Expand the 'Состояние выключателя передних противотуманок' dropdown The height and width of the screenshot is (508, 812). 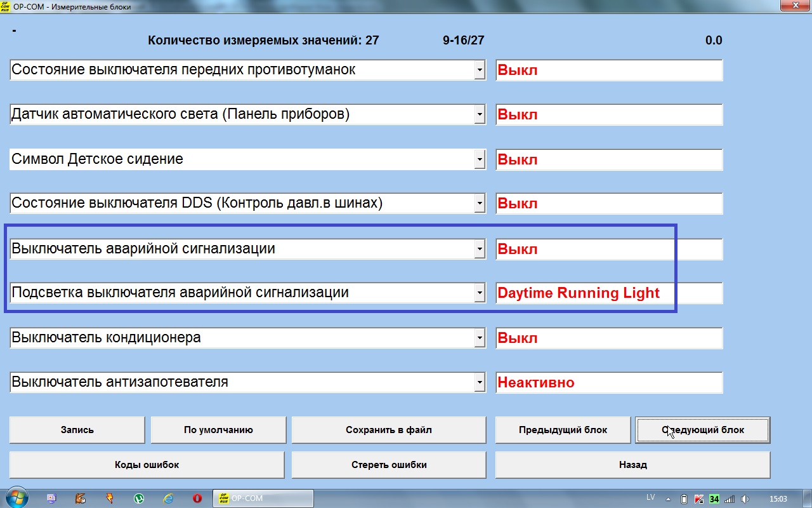(480, 70)
